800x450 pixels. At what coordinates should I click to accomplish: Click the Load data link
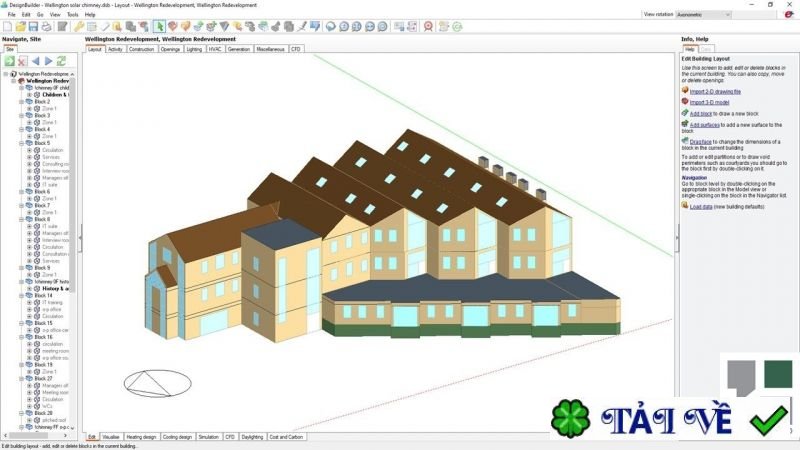(x=701, y=207)
